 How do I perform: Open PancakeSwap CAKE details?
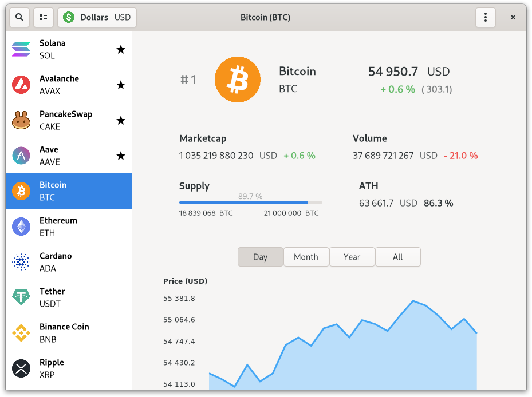(69, 120)
